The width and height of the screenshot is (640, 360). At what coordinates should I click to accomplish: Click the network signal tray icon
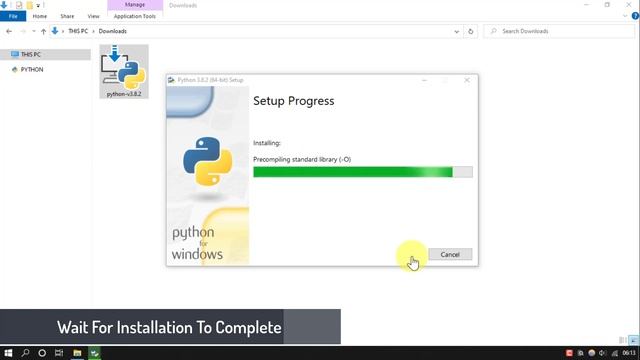[x=614, y=353]
